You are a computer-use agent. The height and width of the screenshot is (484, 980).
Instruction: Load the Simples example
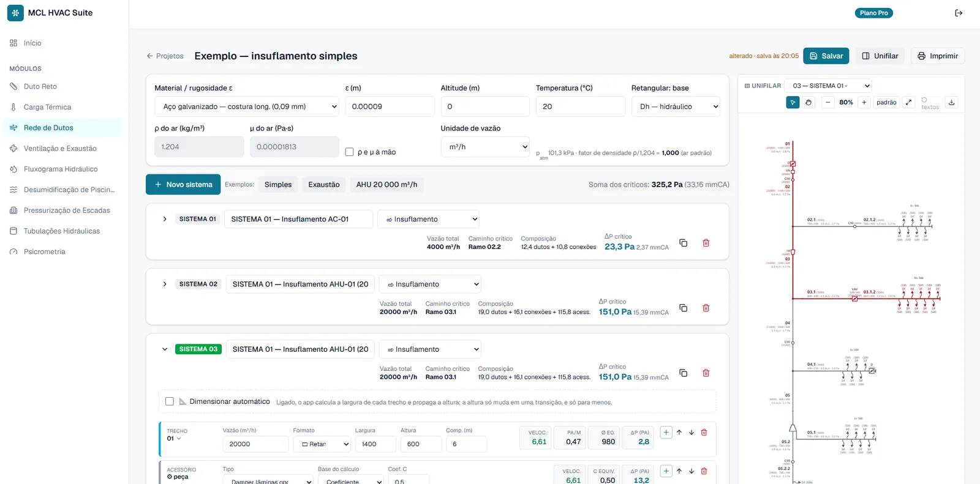[x=278, y=184]
